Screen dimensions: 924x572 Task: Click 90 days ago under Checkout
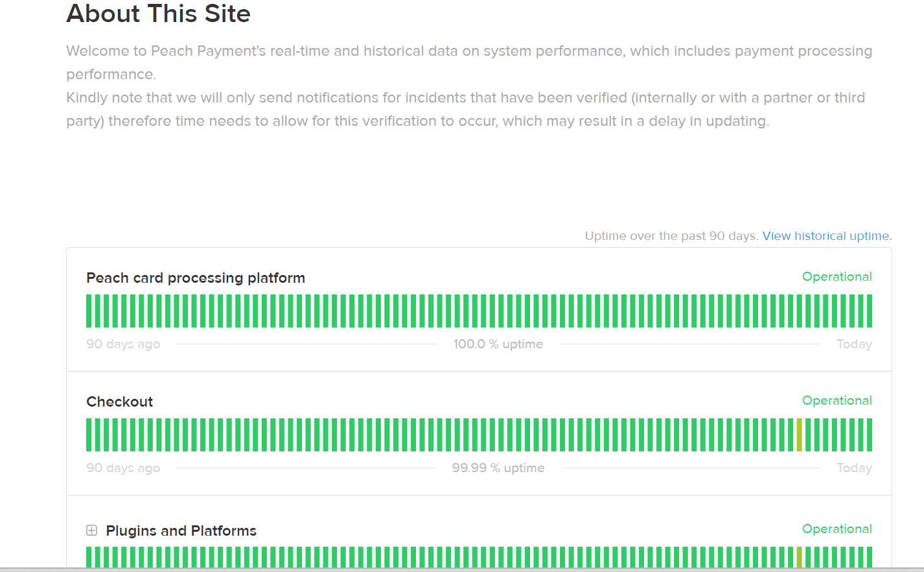(x=123, y=468)
